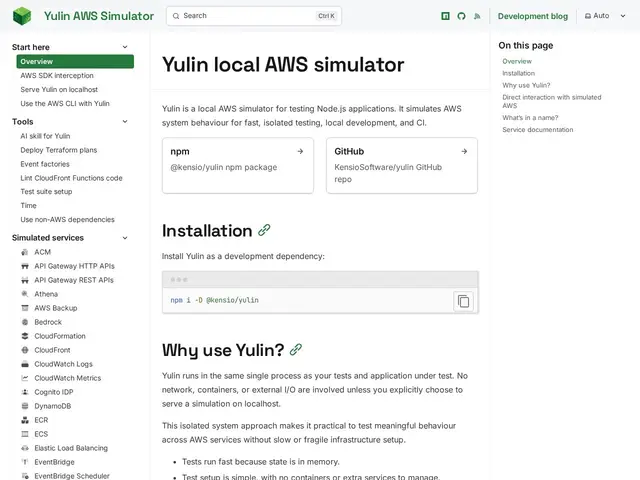Collapse the Tools sidebar section
This screenshot has width=640, height=480.
(125, 122)
